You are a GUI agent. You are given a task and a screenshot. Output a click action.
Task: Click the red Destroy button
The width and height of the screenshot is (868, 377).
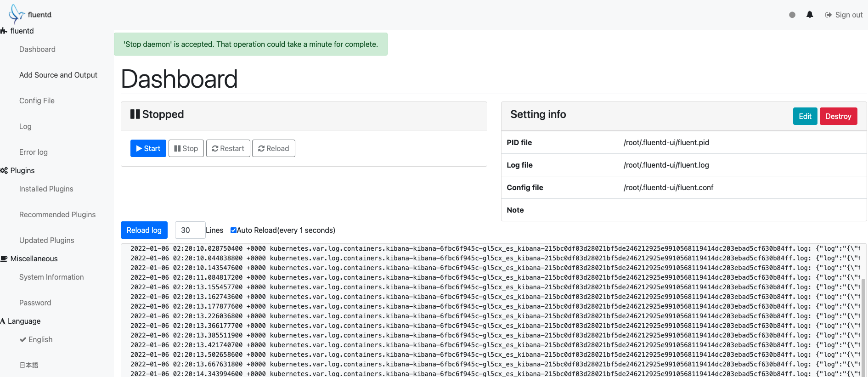(839, 116)
